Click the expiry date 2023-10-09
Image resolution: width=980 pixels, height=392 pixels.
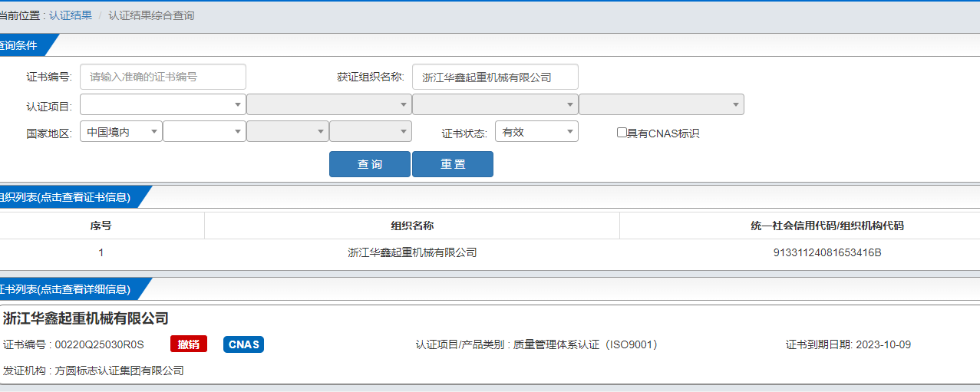pyautogui.click(x=883, y=344)
